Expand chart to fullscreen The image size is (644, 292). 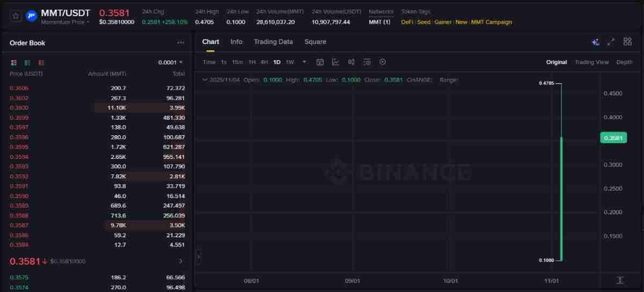pos(611,42)
